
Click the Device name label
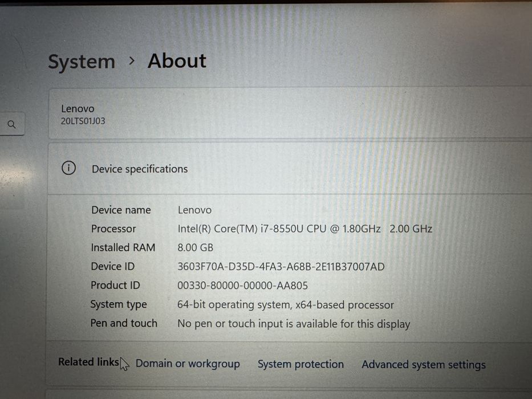point(121,210)
